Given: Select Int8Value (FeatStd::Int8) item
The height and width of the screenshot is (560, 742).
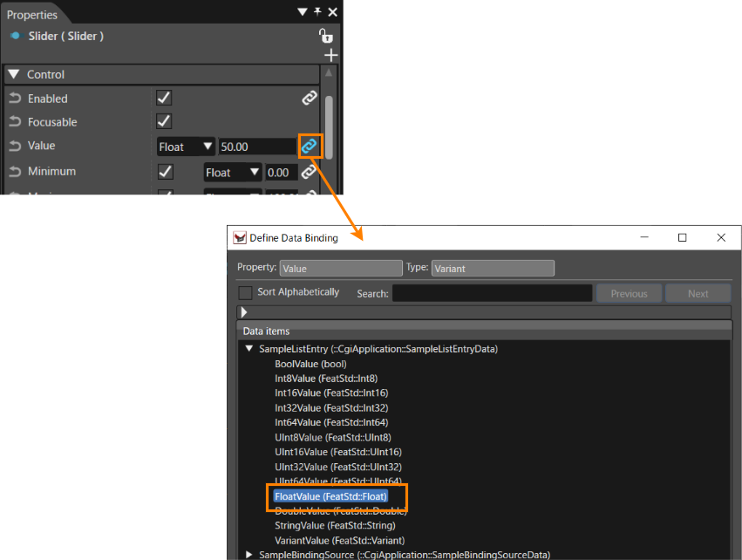Looking at the screenshot, I should tap(326, 379).
